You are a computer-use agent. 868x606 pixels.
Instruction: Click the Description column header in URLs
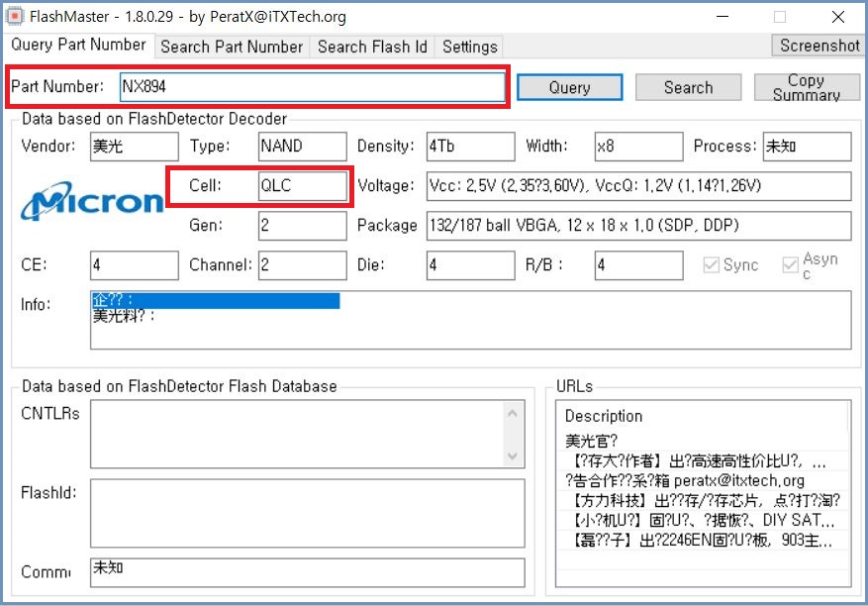(703, 416)
